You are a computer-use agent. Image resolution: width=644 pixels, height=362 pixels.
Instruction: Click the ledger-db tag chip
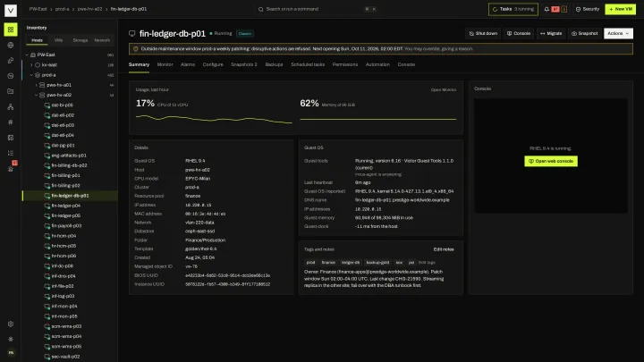(x=351, y=262)
